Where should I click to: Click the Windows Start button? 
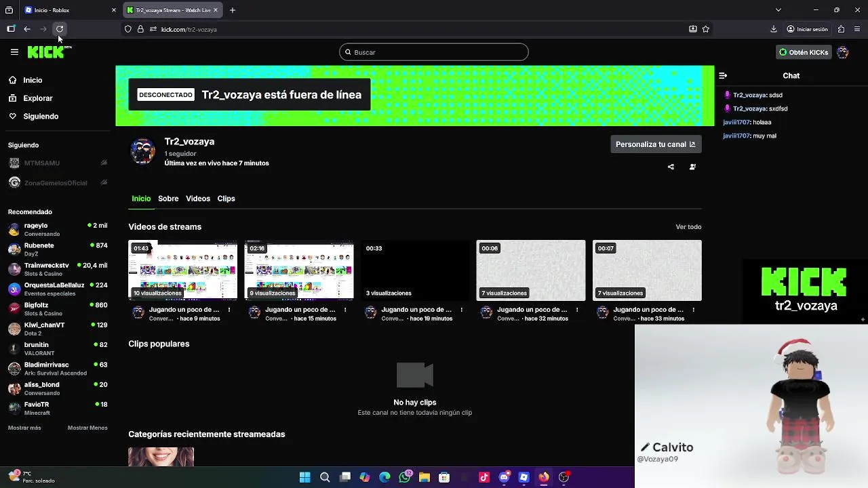[x=305, y=477]
